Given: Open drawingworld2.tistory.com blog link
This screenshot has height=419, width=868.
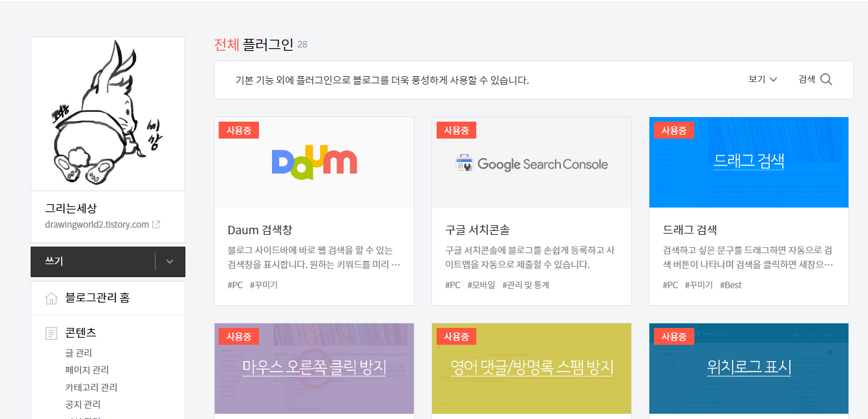Looking at the screenshot, I should 97,224.
